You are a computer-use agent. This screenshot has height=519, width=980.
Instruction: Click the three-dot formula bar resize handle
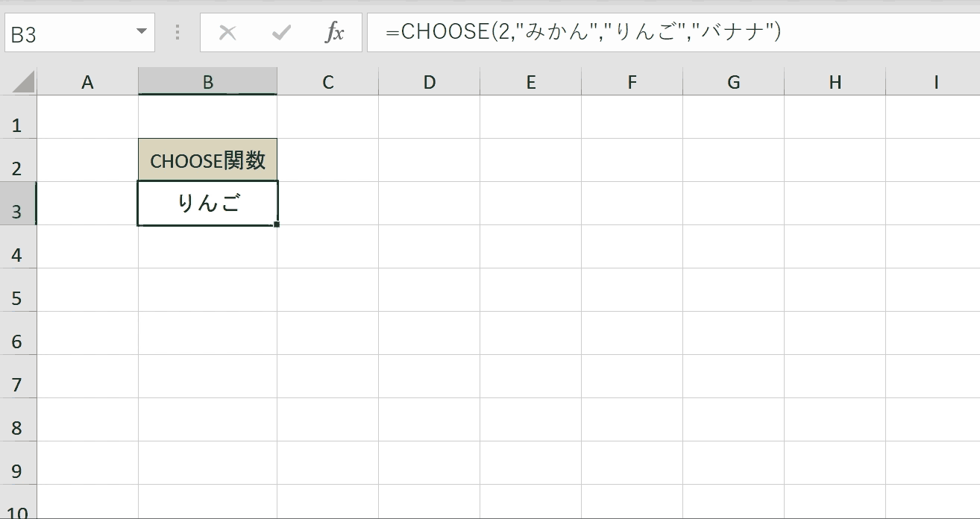point(178,33)
